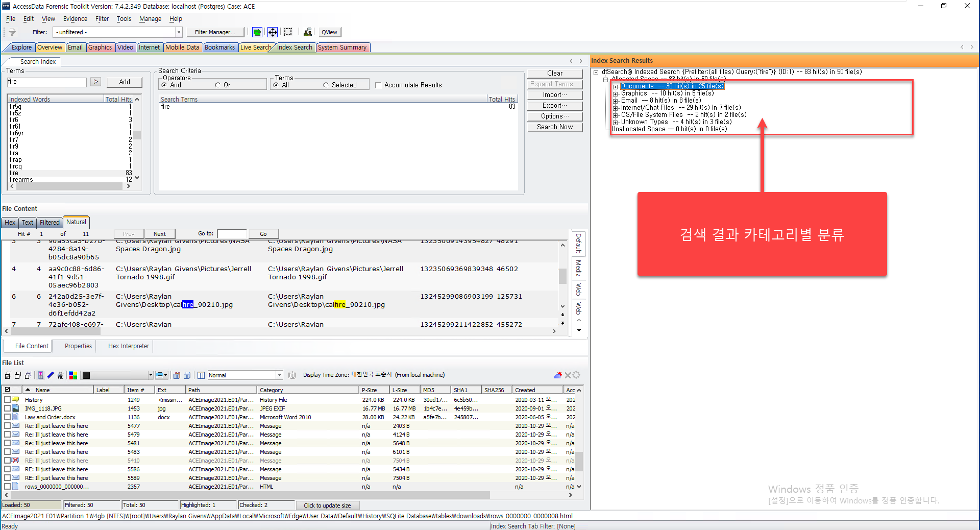Expand the Graphics results tree node
The width and height of the screenshot is (980, 530).
[x=616, y=94]
